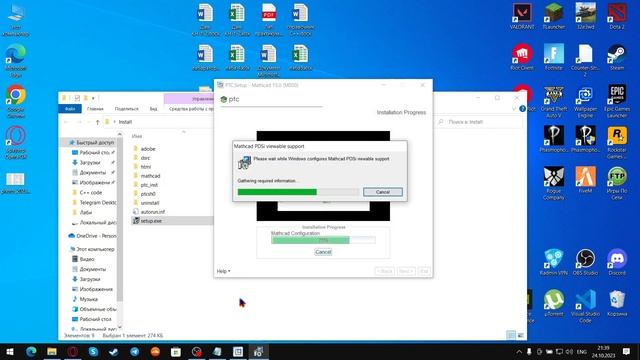Screen dimensions: 640x360
Task: Open File Explorer from the taskbar
Action: 52,351
